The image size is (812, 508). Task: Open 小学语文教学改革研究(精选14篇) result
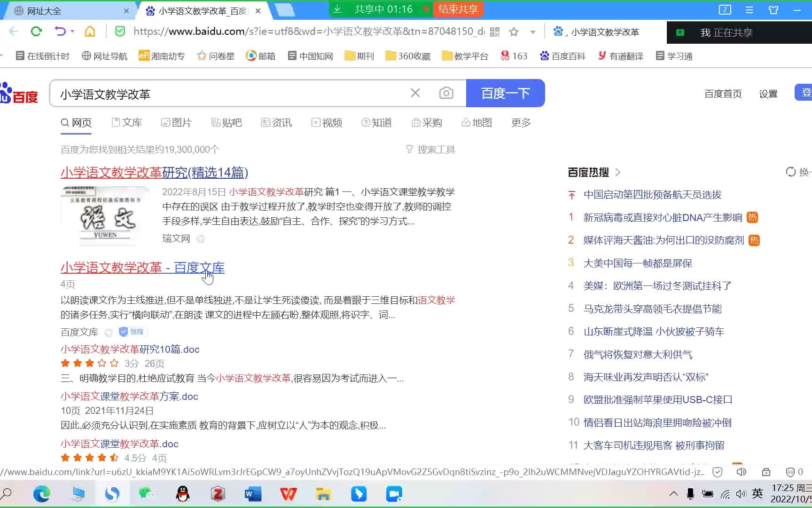coord(154,173)
